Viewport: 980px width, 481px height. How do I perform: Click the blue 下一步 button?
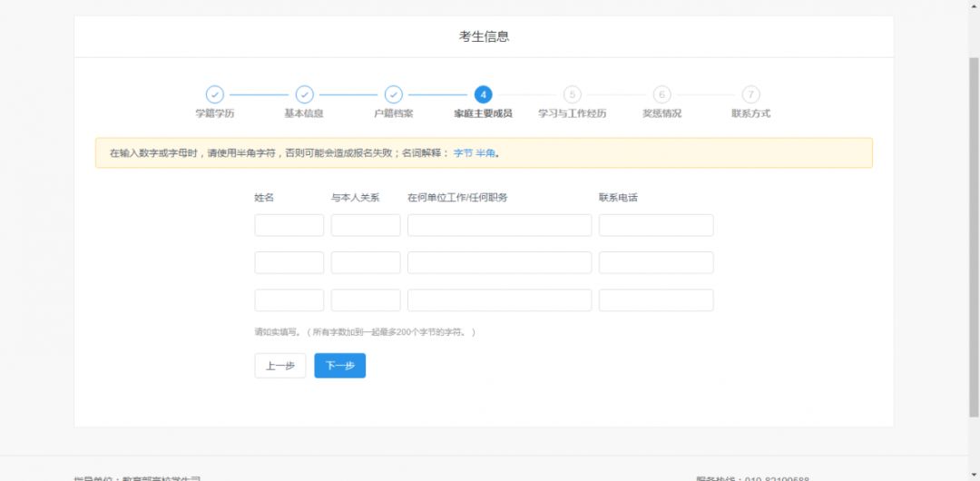pos(340,366)
